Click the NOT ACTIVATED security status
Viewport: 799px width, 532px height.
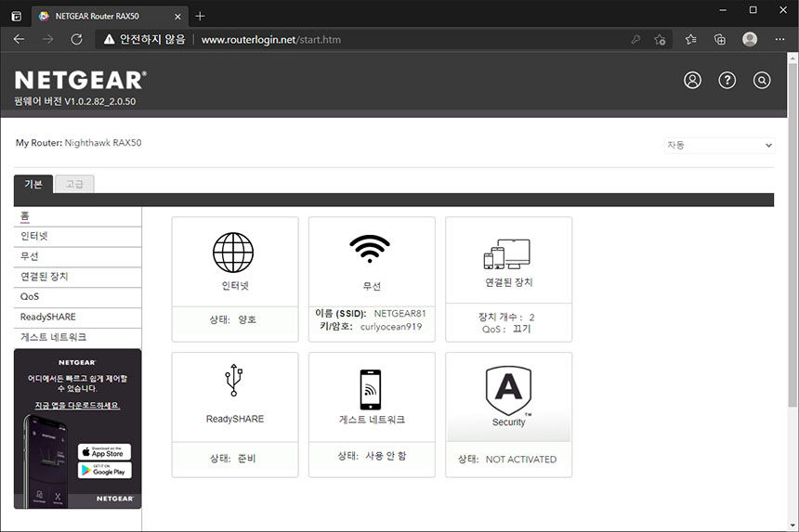(521, 460)
